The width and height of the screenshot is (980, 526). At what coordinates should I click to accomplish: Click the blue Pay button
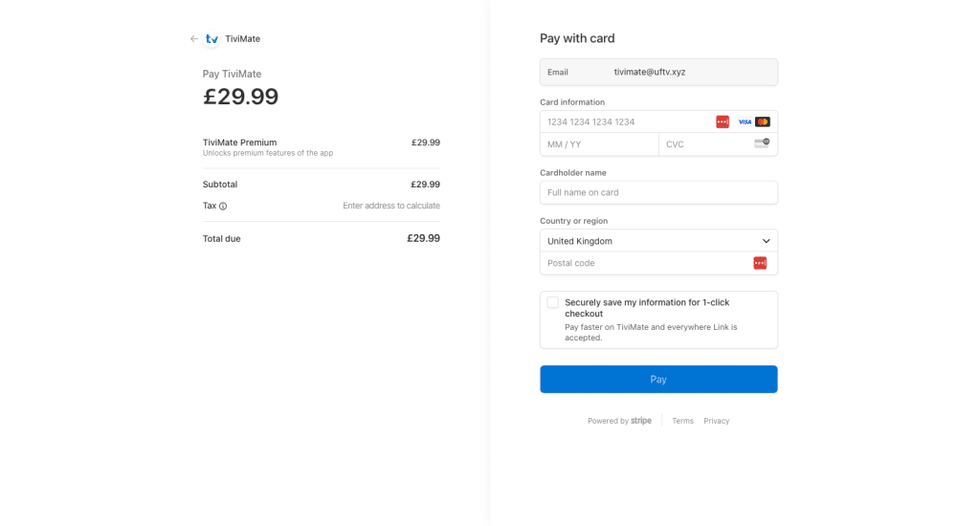pos(658,379)
